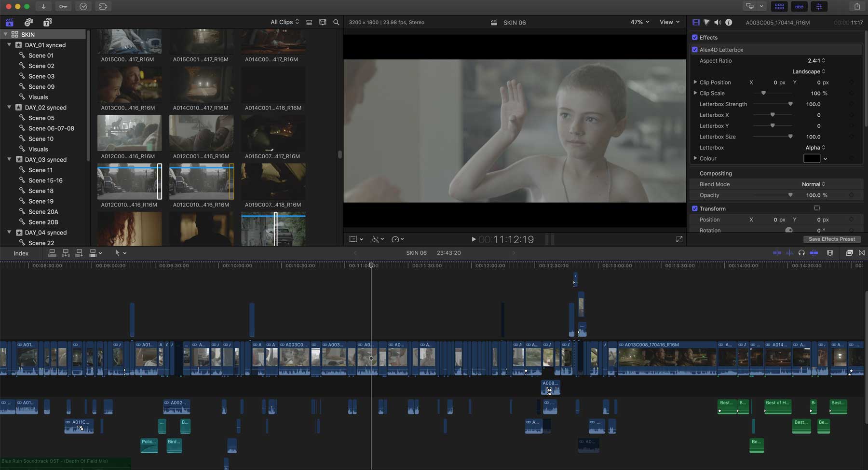Image resolution: width=868 pixels, height=470 pixels.
Task: Open the audio inspector speaker icon
Action: coord(718,22)
